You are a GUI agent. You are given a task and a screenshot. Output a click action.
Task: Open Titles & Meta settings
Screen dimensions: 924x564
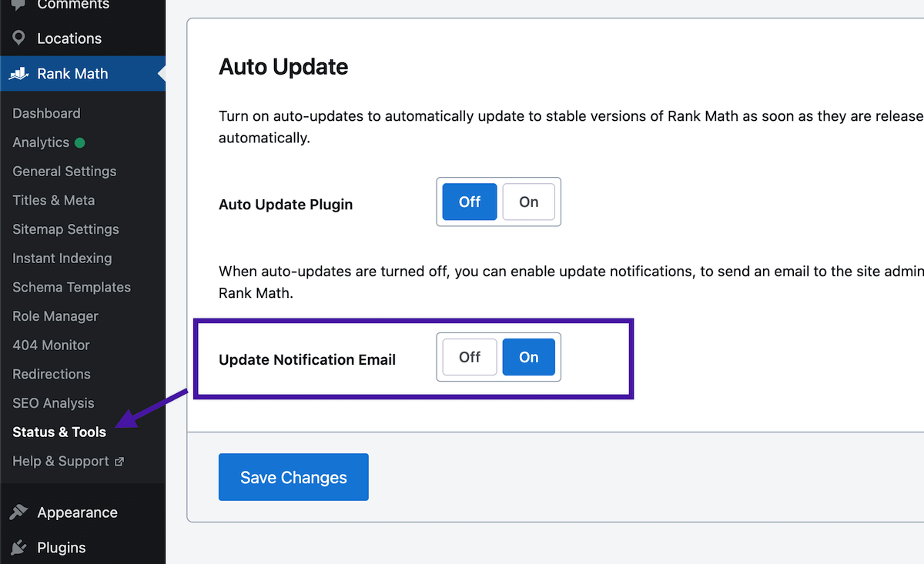[x=54, y=200]
